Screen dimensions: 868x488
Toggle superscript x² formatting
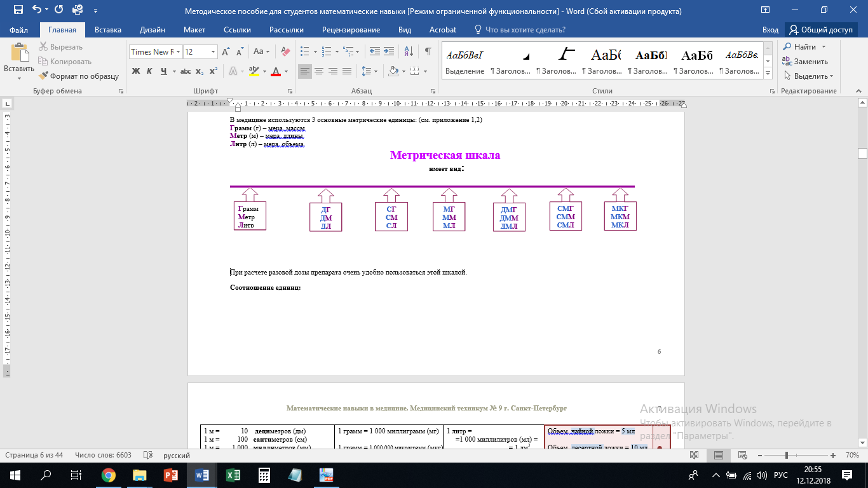(214, 71)
